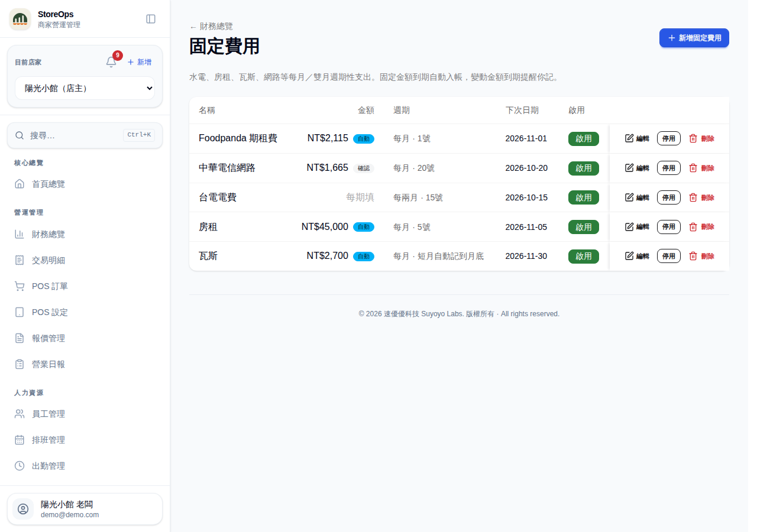The height and width of the screenshot is (532, 757).
Task: Click 確認 badge on 中華電信網路 row
Action: (x=364, y=168)
